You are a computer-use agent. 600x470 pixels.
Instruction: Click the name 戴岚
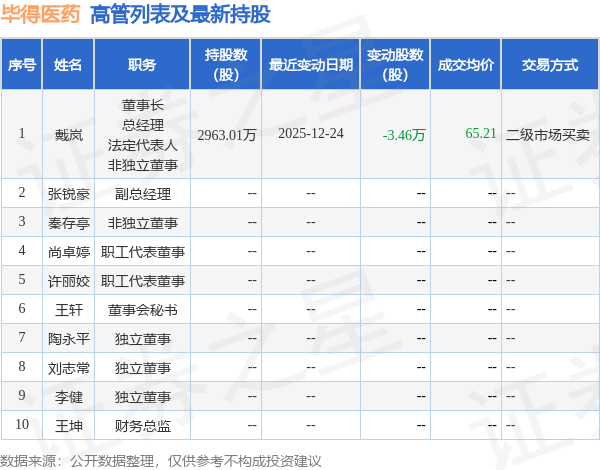[68, 135]
